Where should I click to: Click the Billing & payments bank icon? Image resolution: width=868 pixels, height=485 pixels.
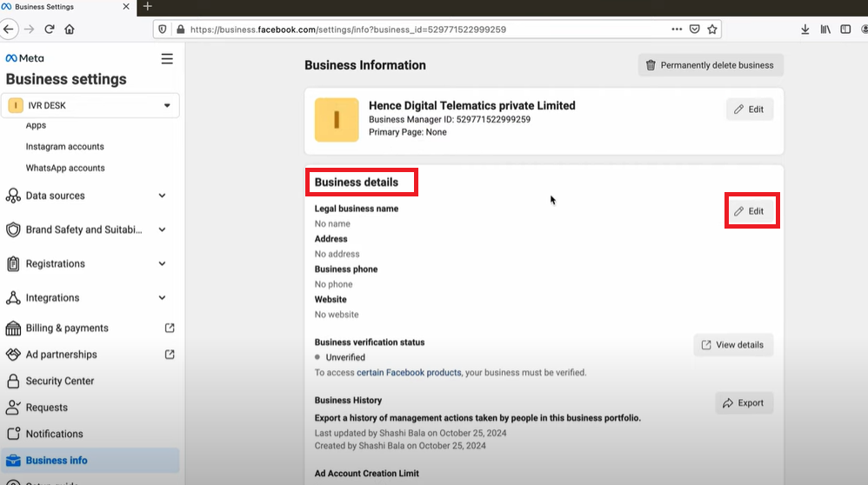coord(13,328)
